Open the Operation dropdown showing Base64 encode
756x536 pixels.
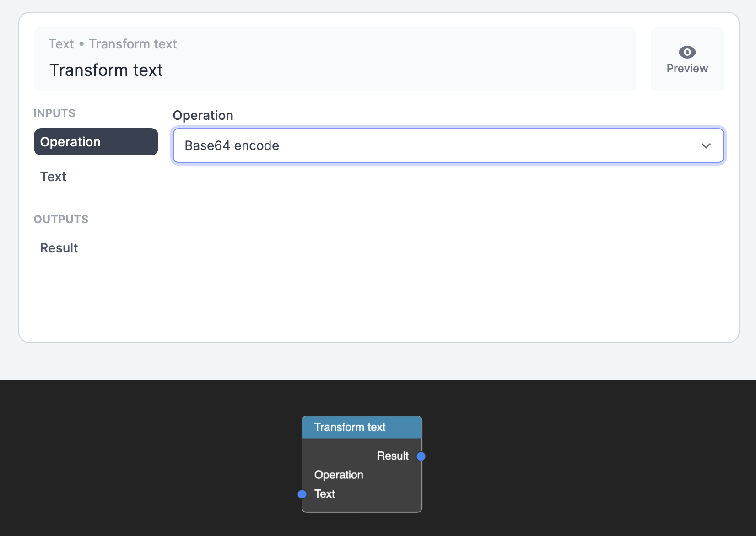[x=448, y=145]
